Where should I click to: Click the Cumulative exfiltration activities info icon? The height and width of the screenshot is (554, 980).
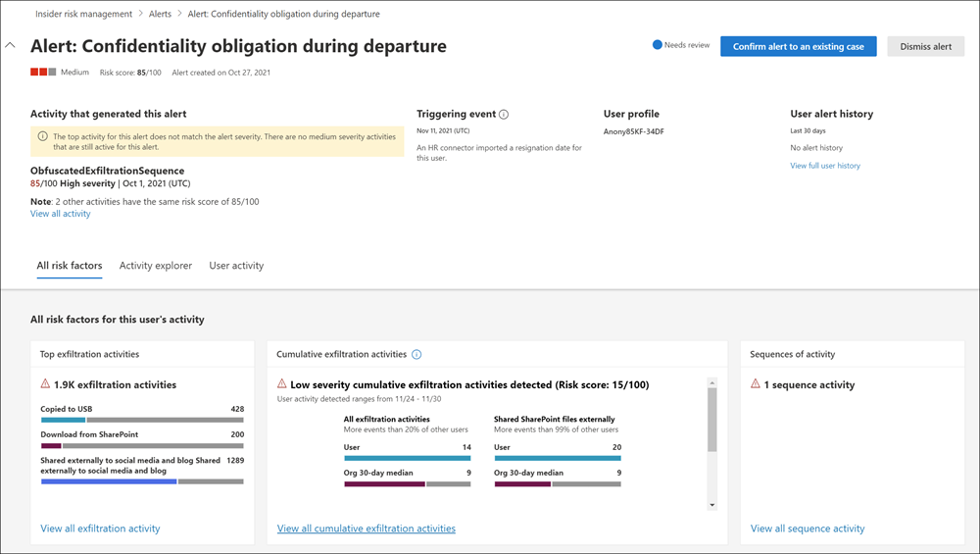[x=416, y=354]
